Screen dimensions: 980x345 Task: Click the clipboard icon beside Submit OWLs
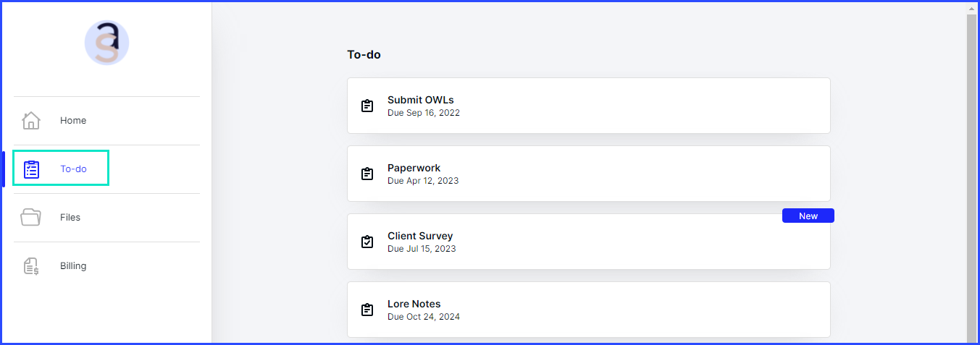(x=367, y=106)
